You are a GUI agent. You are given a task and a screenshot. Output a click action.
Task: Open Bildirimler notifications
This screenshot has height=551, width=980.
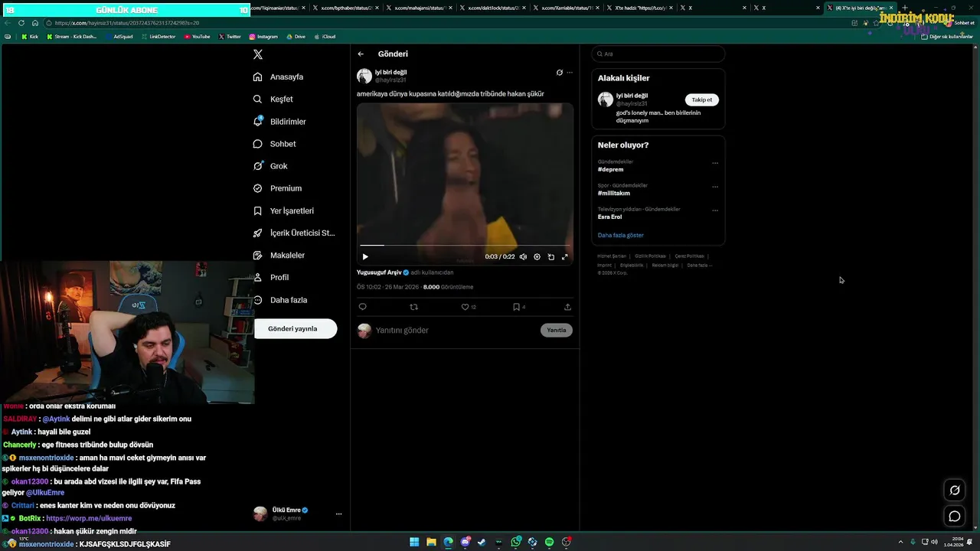pyautogui.click(x=279, y=122)
